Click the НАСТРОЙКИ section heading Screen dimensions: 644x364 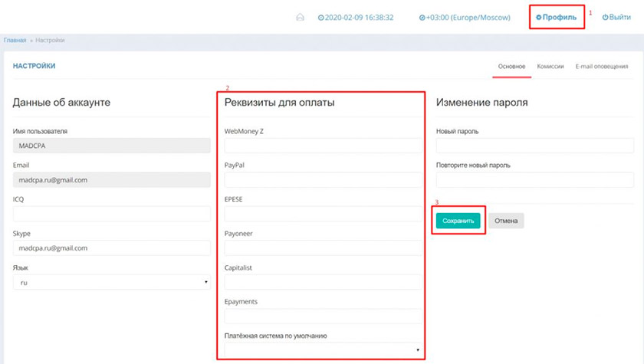(x=34, y=66)
